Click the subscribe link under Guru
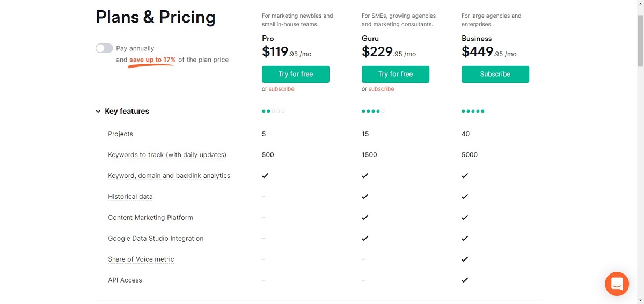Screen dimensions: 644x304 point(382,89)
